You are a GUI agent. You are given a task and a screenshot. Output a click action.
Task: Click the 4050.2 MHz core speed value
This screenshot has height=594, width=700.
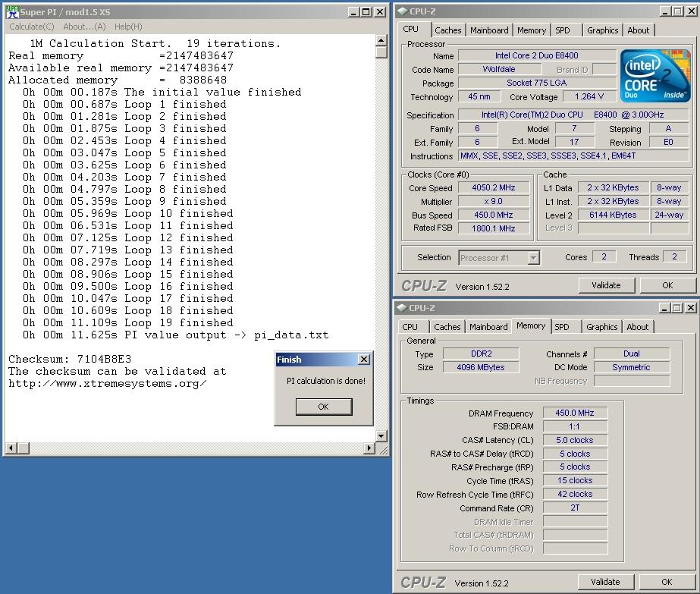(494, 187)
